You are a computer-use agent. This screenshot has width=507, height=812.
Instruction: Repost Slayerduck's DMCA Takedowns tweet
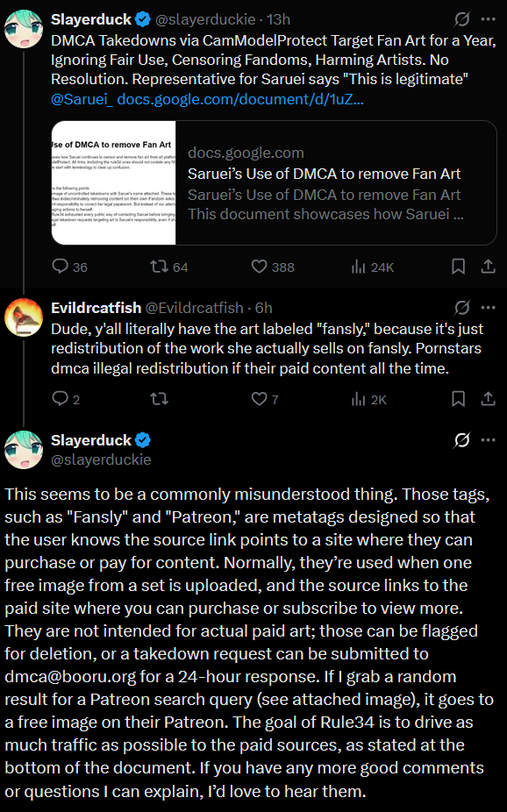click(168, 267)
